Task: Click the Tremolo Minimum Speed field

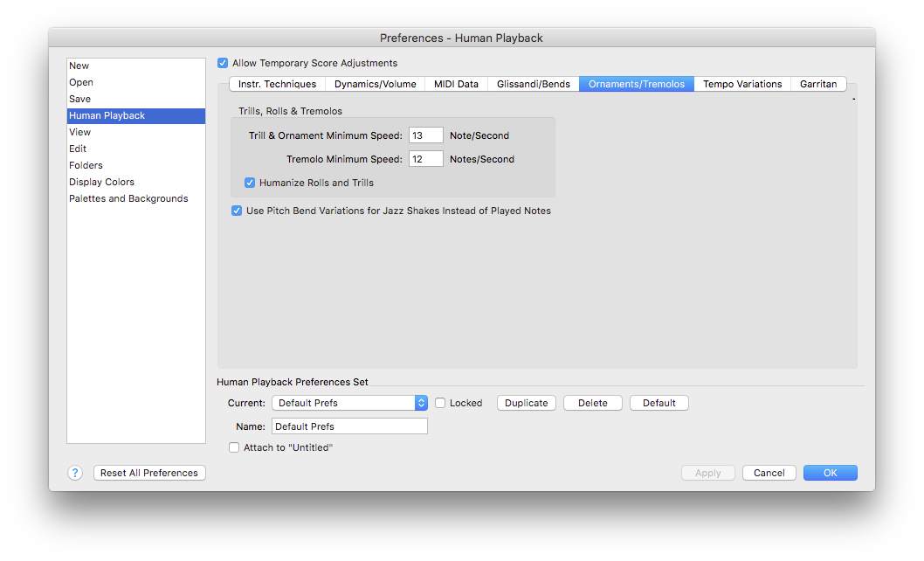Action: (426, 159)
